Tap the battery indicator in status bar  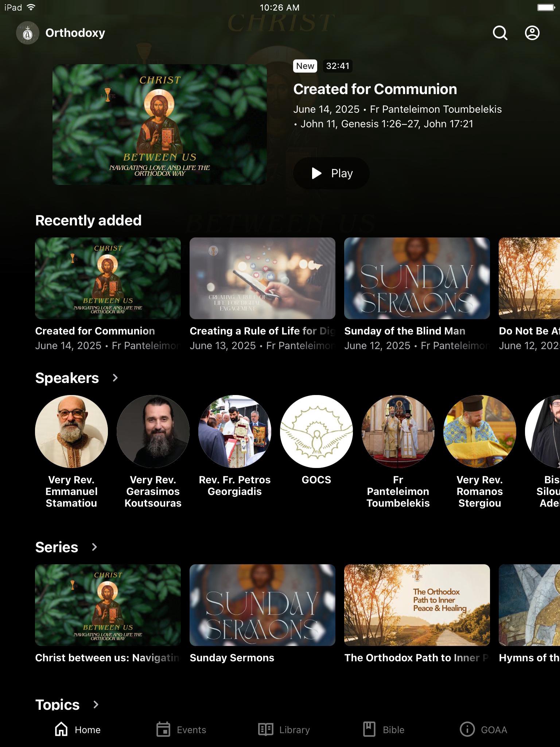tap(546, 7)
